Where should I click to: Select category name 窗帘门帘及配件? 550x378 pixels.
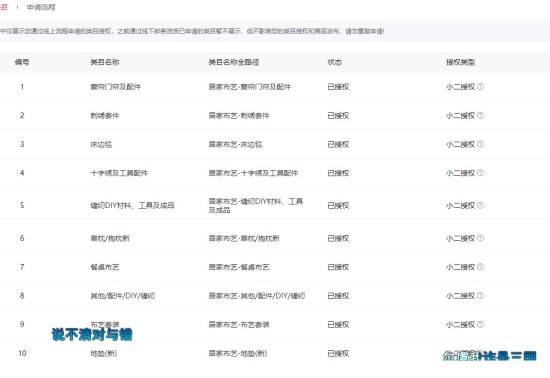116,87
